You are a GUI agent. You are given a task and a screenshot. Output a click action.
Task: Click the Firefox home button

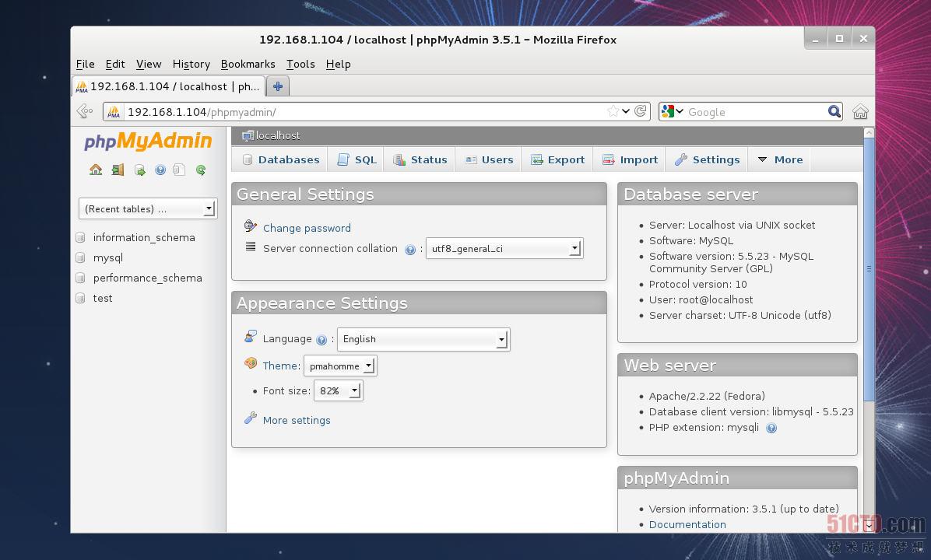pos(859,111)
